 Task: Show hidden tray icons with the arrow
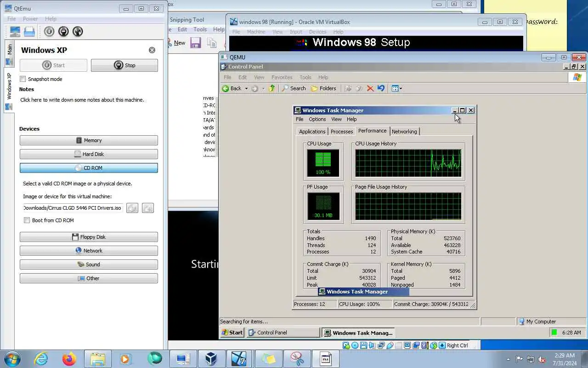pyautogui.click(x=508, y=359)
